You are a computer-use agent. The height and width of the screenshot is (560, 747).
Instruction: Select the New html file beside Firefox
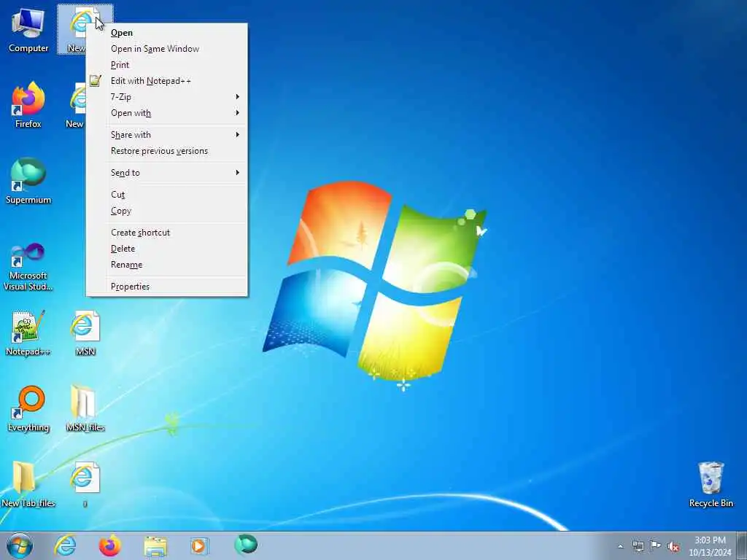point(75,105)
